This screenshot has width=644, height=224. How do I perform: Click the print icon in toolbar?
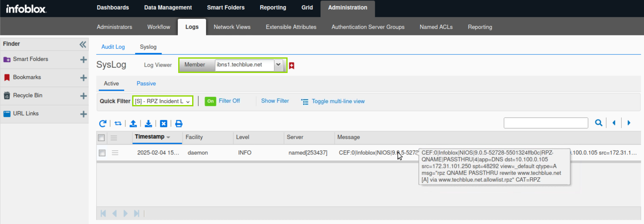coord(178,123)
